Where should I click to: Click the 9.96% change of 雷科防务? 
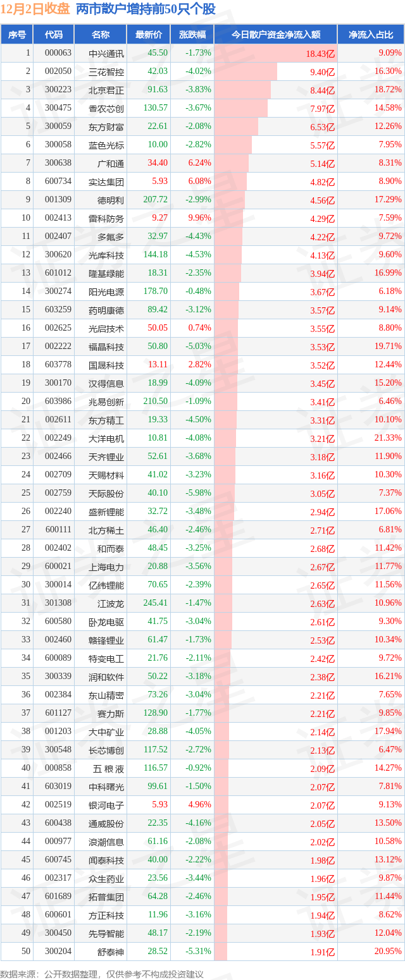[x=200, y=218]
